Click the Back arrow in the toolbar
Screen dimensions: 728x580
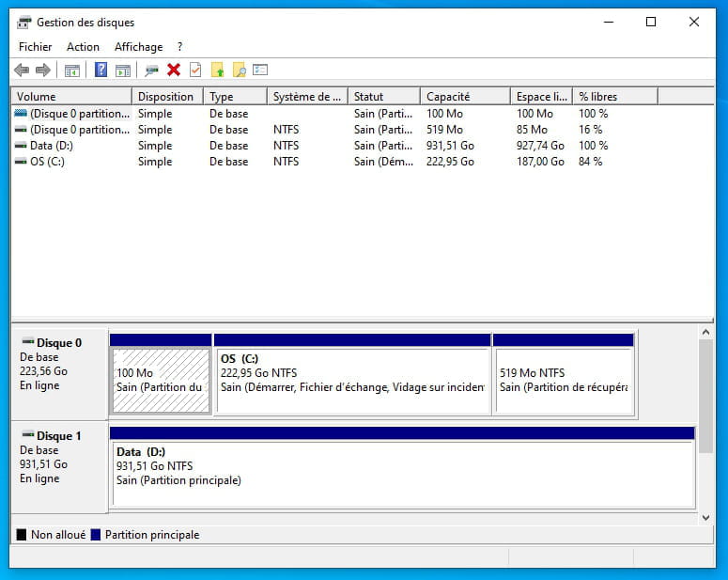click(x=22, y=70)
